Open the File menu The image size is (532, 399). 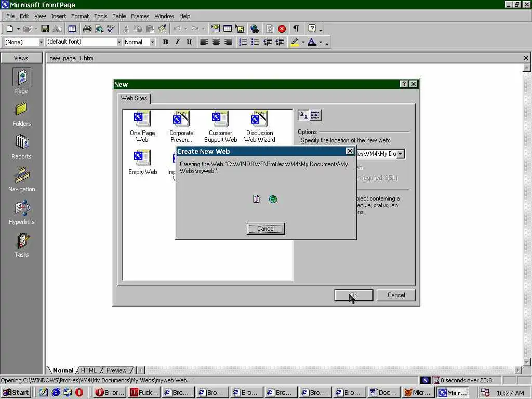[10, 16]
